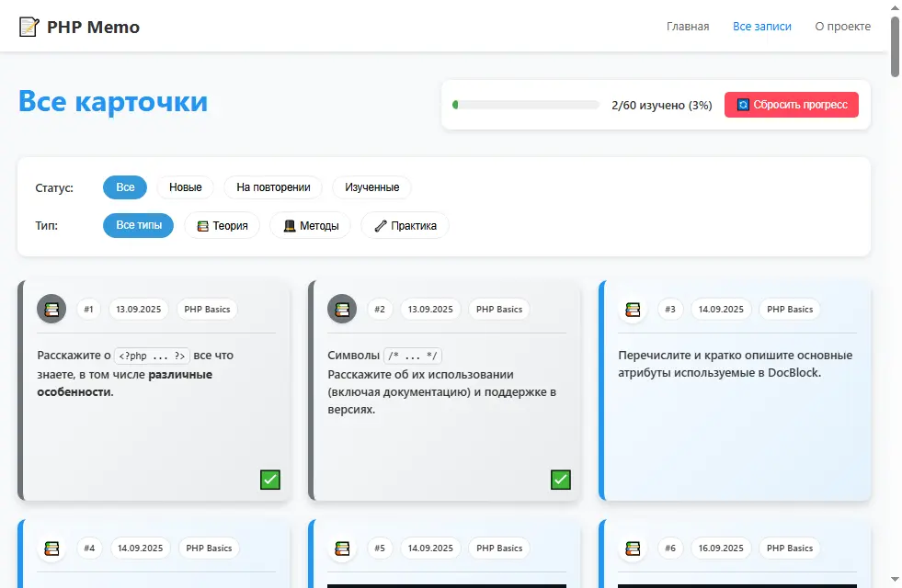Click the books icon on card #3

coord(633,310)
